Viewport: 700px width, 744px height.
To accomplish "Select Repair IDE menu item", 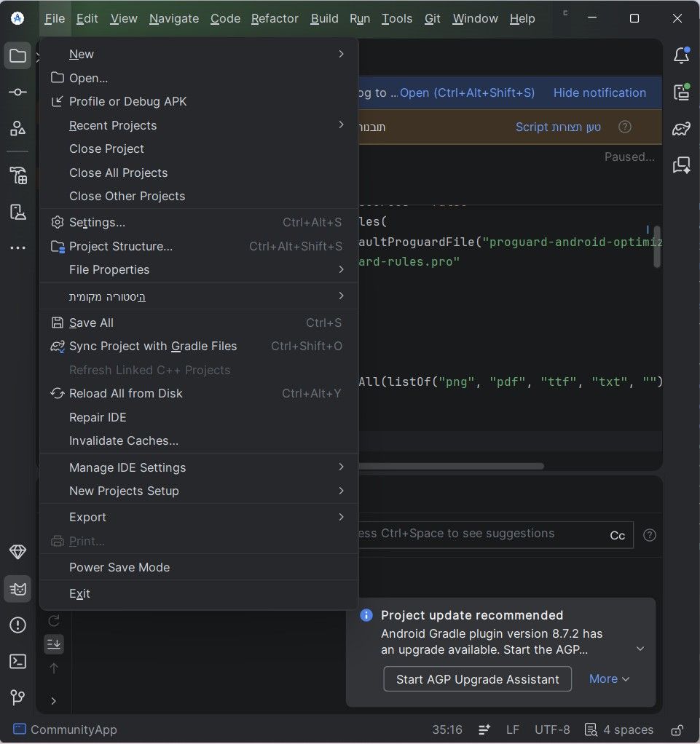I will coord(199,417).
